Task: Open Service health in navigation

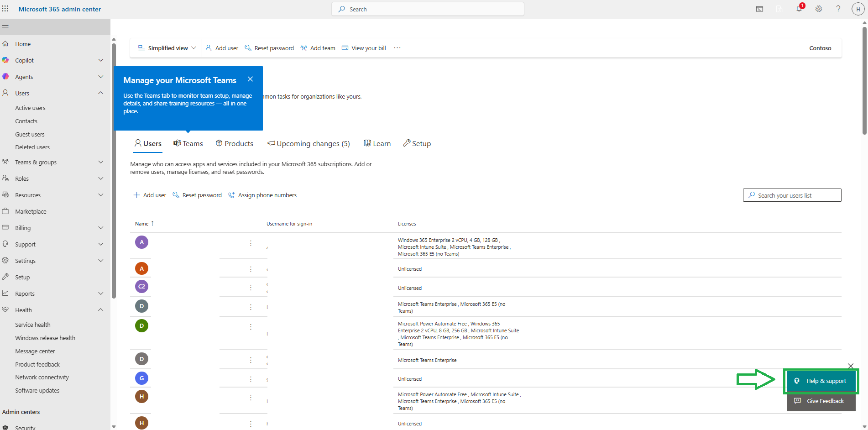Action: click(33, 325)
